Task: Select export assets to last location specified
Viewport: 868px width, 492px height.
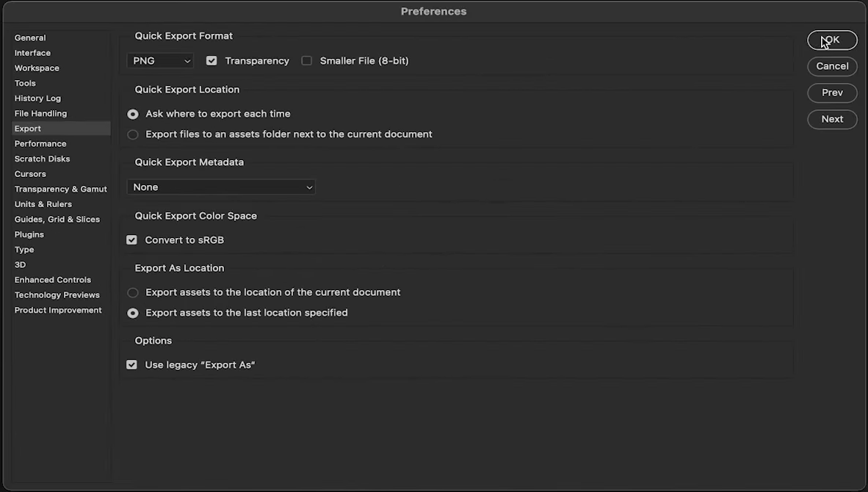Action: (x=133, y=313)
